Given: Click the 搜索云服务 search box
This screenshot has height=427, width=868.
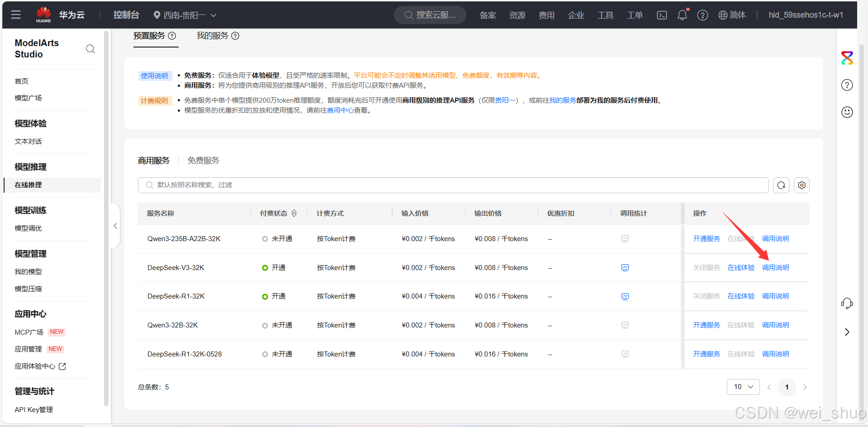Looking at the screenshot, I should pyautogui.click(x=430, y=15).
